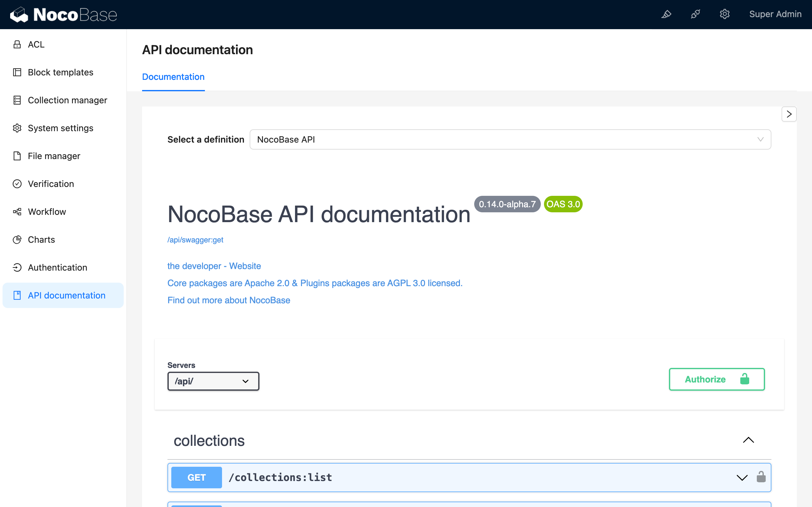Open the plugin manager rocket icon
The image size is (812, 507).
point(696,14)
